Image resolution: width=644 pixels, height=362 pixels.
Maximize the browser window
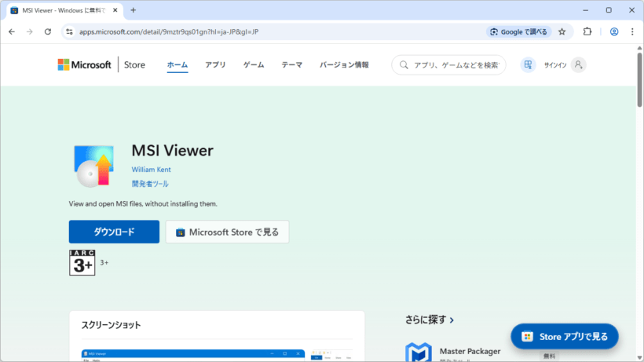click(x=609, y=10)
